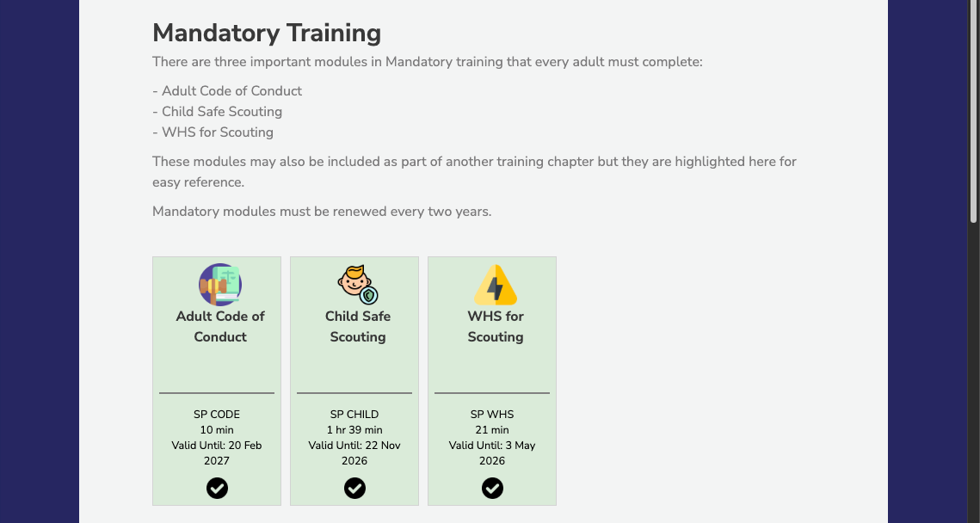Click the 'Valid Until: 22 Nov 2026' text
Image resolution: width=980 pixels, height=523 pixels.
coord(354,453)
